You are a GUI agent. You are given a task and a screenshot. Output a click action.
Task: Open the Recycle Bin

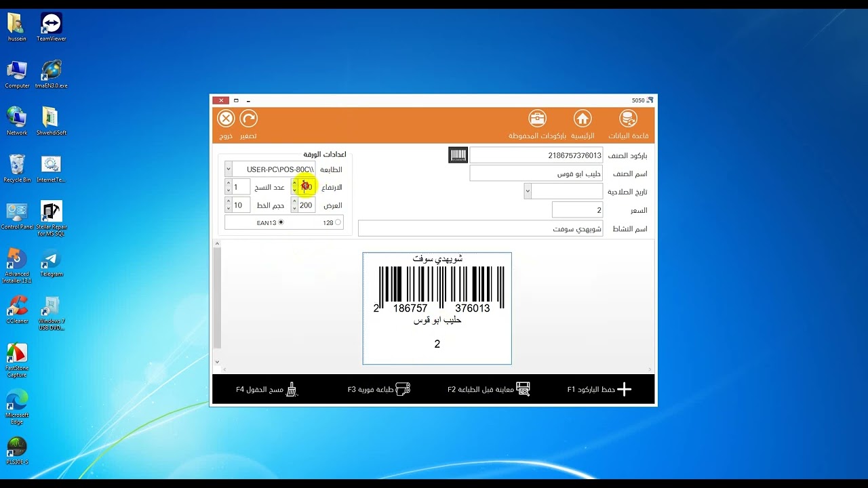pos(17,168)
